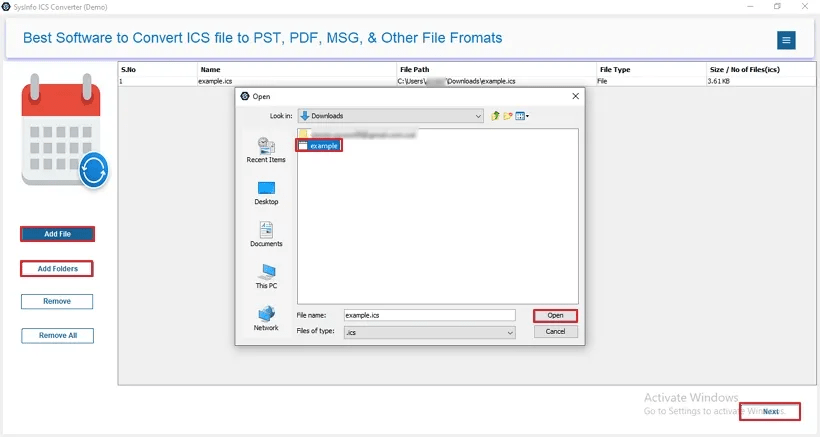Click the SysInfo app icon in title bar

6,7
